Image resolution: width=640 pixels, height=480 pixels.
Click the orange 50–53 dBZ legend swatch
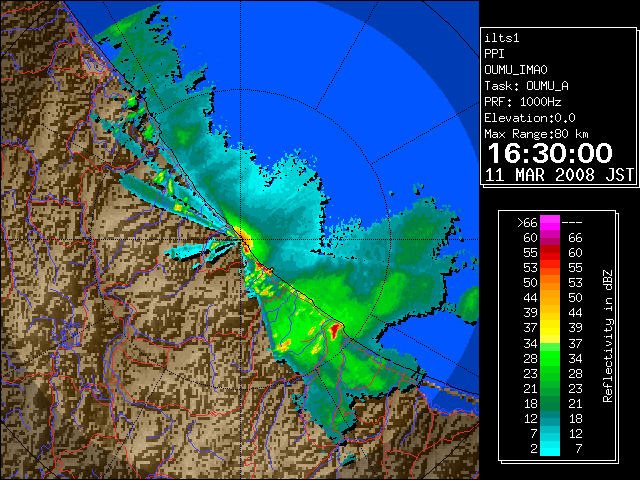coord(550,283)
